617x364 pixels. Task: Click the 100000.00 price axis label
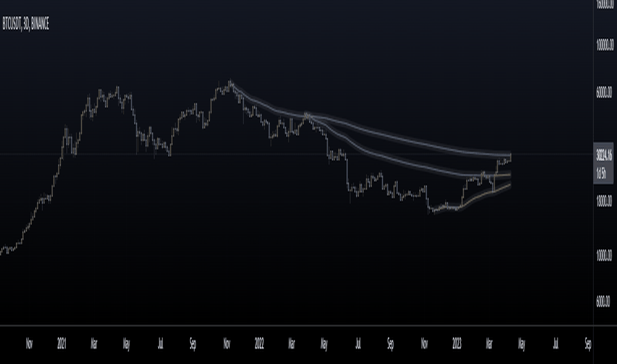coord(605,45)
